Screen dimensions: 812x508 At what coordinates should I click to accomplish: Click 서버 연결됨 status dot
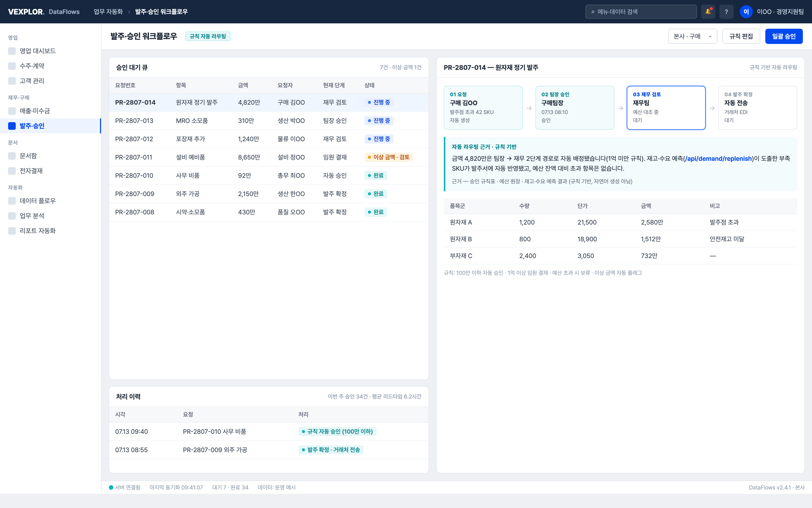point(111,487)
